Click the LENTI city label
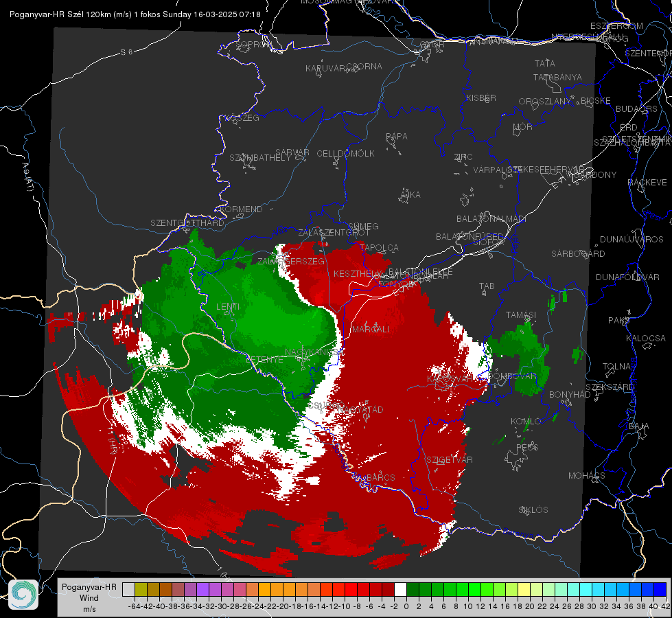The height and width of the screenshot is (618, 672). coord(228,307)
